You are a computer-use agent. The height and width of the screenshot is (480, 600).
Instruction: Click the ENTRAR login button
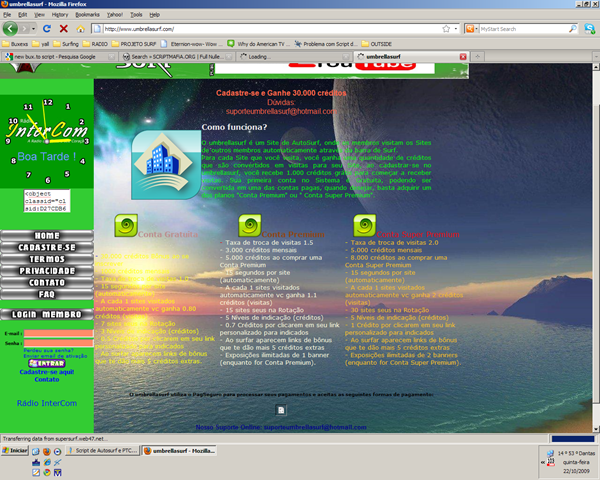coord(47,363)
